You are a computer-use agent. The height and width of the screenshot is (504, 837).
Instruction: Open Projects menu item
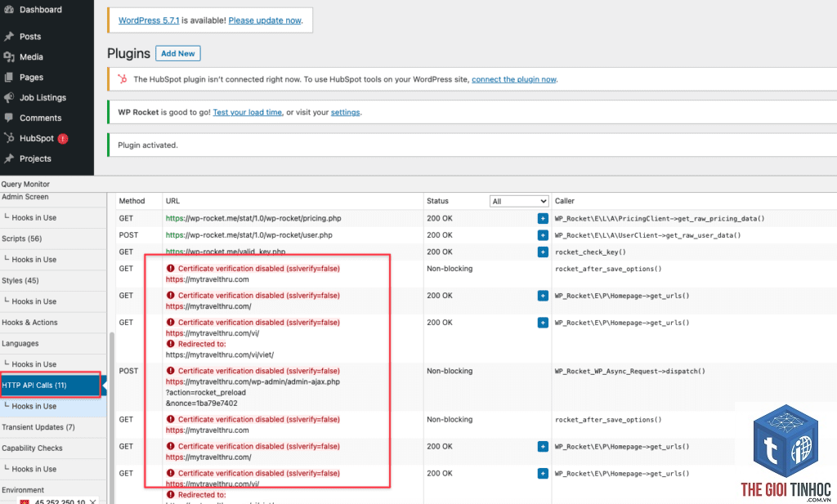click(x=35, y=158)
